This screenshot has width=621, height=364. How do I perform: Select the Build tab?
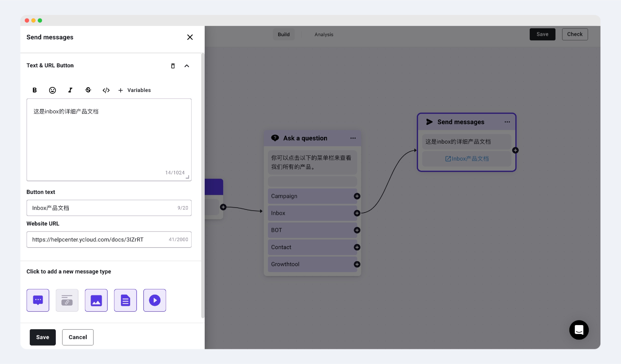pyautogui.click(x=283, y=34)
